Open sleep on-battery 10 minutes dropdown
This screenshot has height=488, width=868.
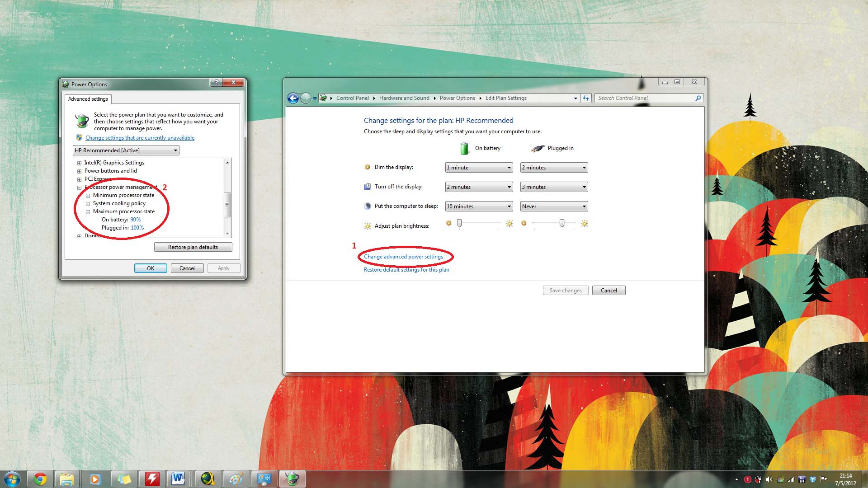pos(479,206)
